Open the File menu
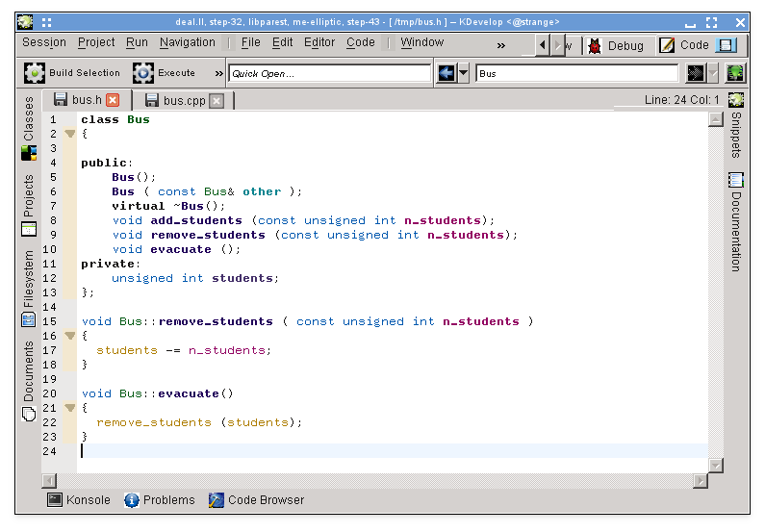The height and width of the screenshot is (532, 765). point(251,42)
